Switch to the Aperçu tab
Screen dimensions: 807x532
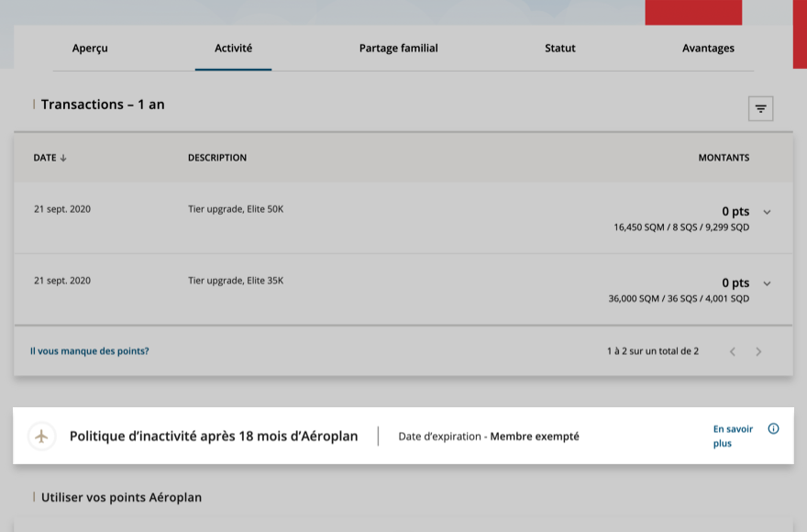click(90, 49)
